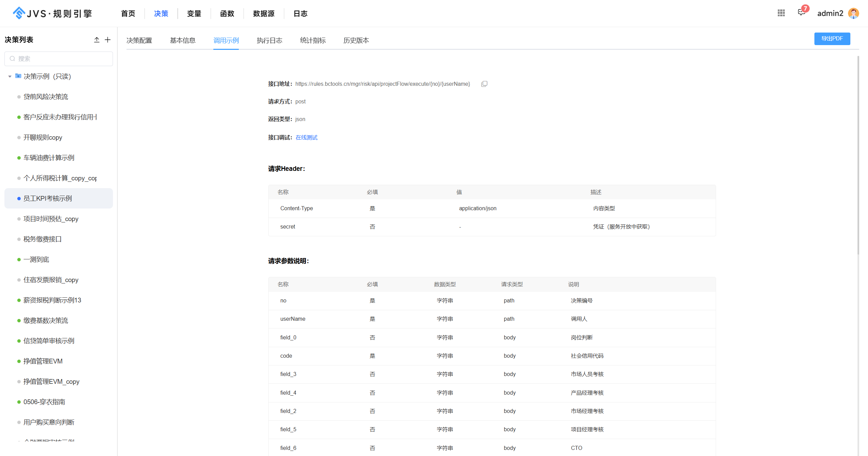This screenshot has width=868, height=456.
Task: Select 车辆油费计算示例 in the decision list
Action: click(49, 158)
